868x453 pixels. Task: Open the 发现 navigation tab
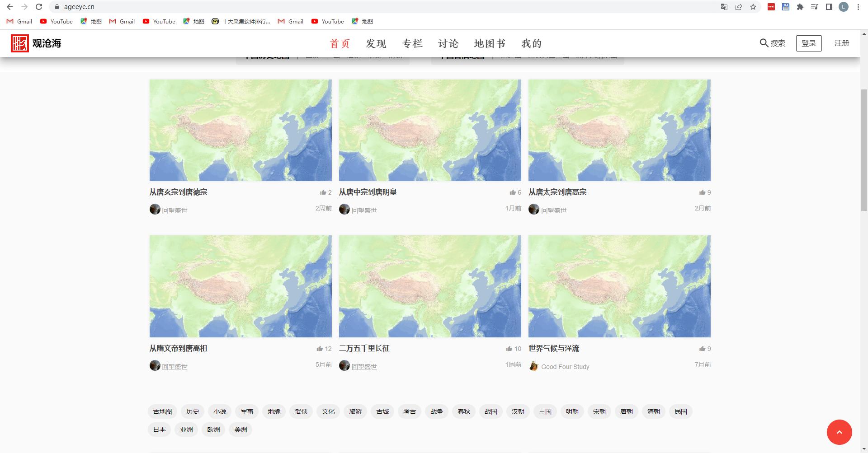click(376, 43)
